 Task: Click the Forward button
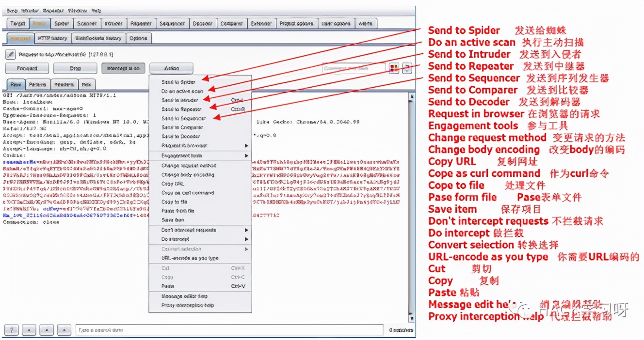27,68
